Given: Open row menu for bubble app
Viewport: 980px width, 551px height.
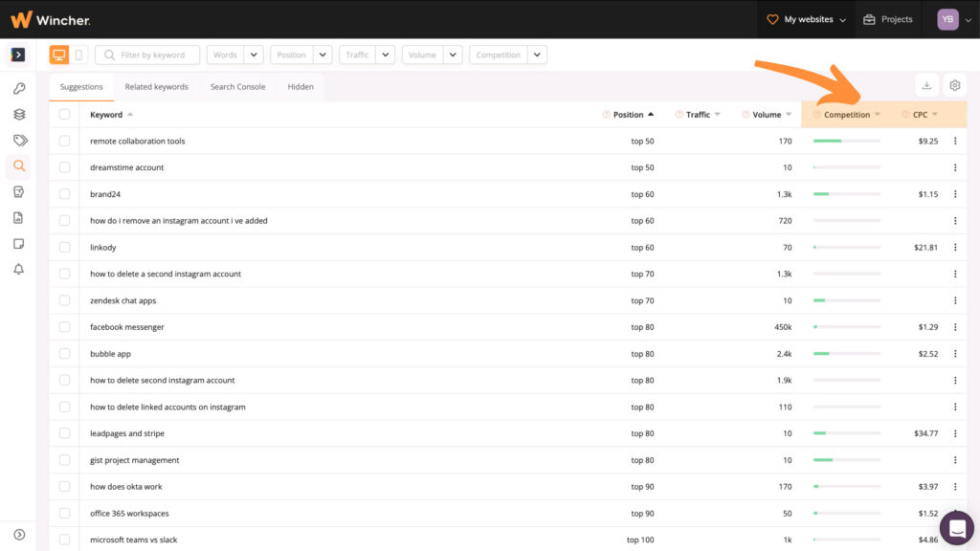Looking at the screenshot, I should point(955,354).
